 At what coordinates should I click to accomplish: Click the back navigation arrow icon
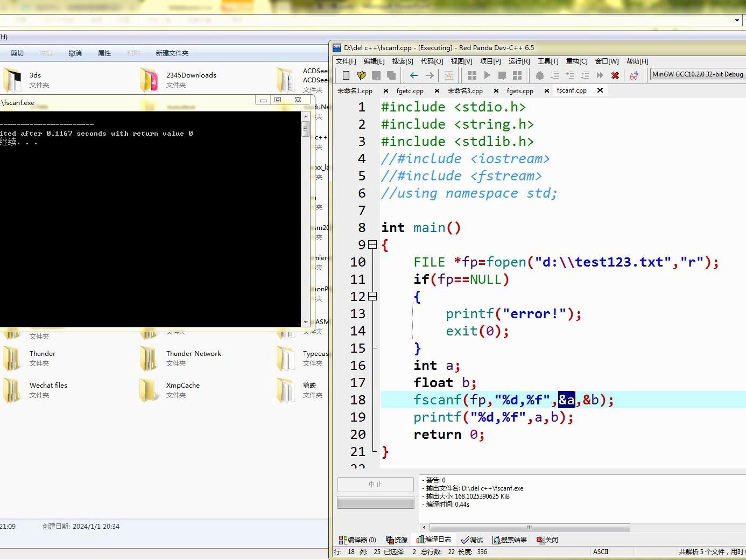pyautogui.click(x=414, y=75)
